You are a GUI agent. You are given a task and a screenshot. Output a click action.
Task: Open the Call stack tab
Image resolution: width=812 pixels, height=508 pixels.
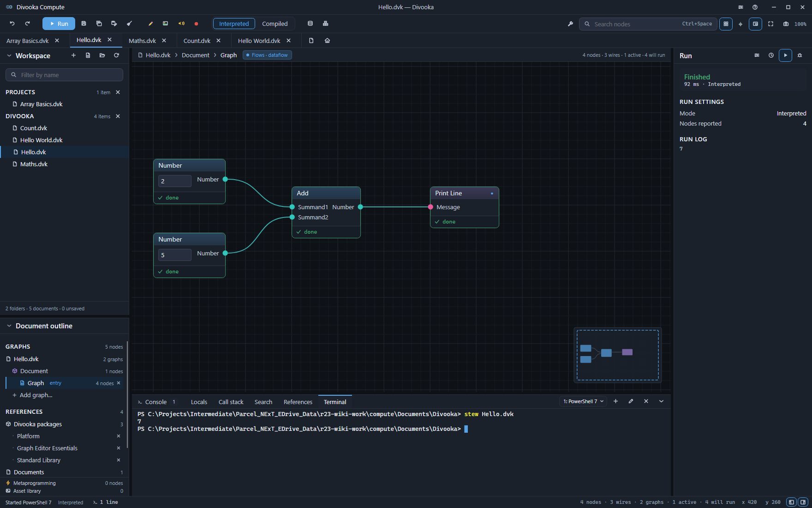[x=231, y=402]
